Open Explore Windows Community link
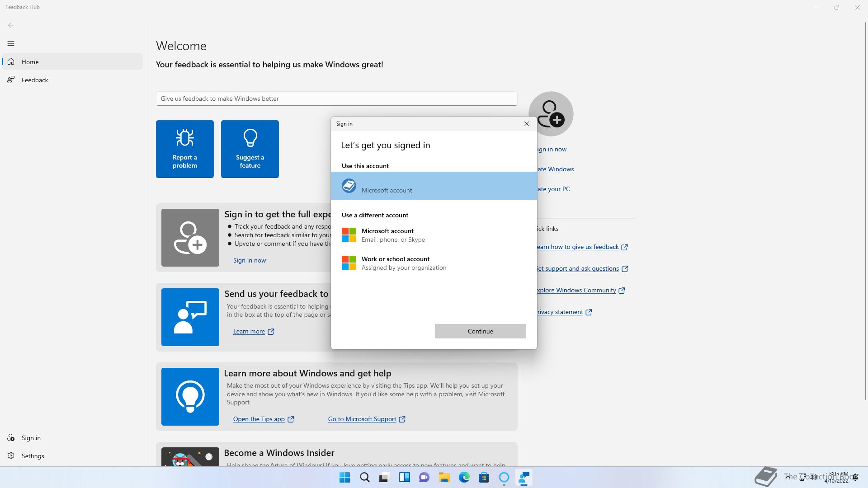This screenshot has height=488, width=868. (x=576, y=290)
